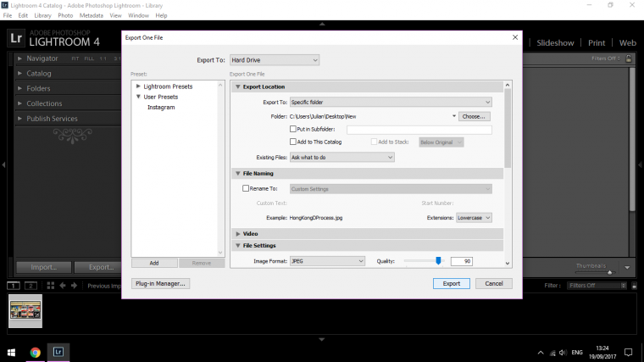Expand the Navigator panel
Screen dimensions: 644x362
19,58
